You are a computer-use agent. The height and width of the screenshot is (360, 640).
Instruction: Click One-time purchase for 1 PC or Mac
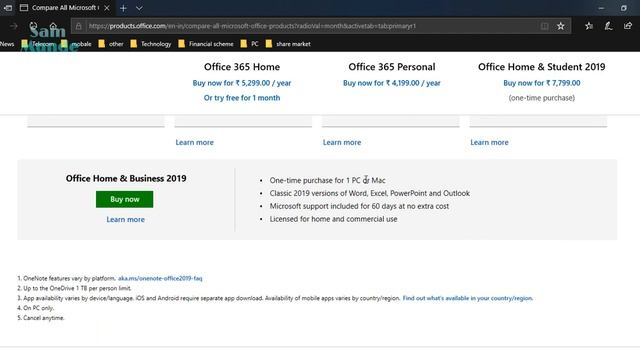[x=327, y=180]
